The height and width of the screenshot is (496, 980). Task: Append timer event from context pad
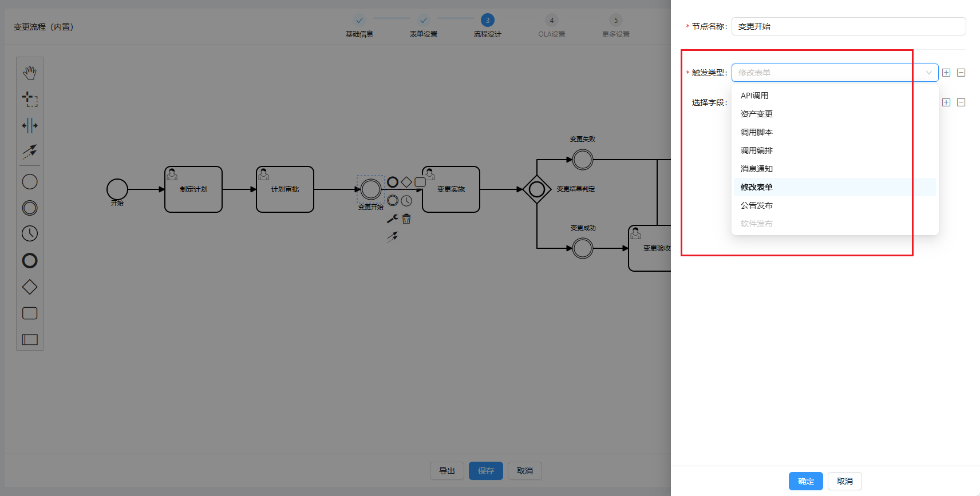click(406, 201)
